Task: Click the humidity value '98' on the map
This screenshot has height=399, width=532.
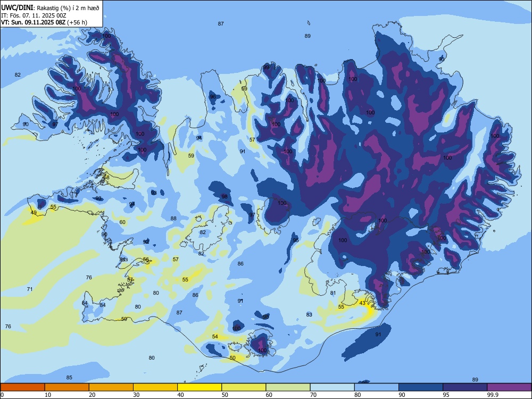Action: coord(225,197)
